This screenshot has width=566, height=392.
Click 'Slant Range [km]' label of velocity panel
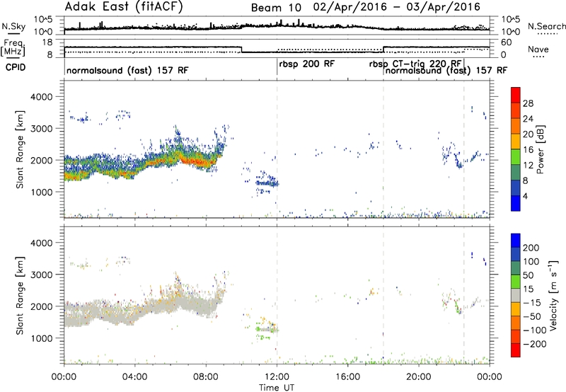(20, 295)
